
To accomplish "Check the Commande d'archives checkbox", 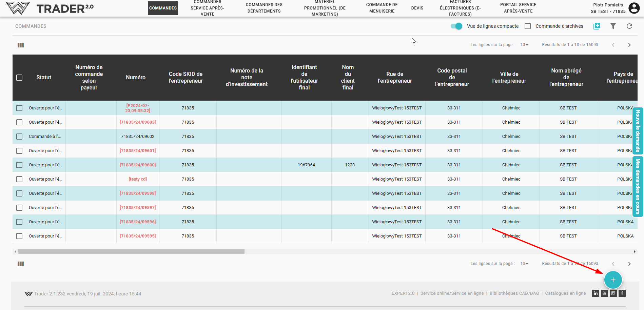I will tap(528, 26).
